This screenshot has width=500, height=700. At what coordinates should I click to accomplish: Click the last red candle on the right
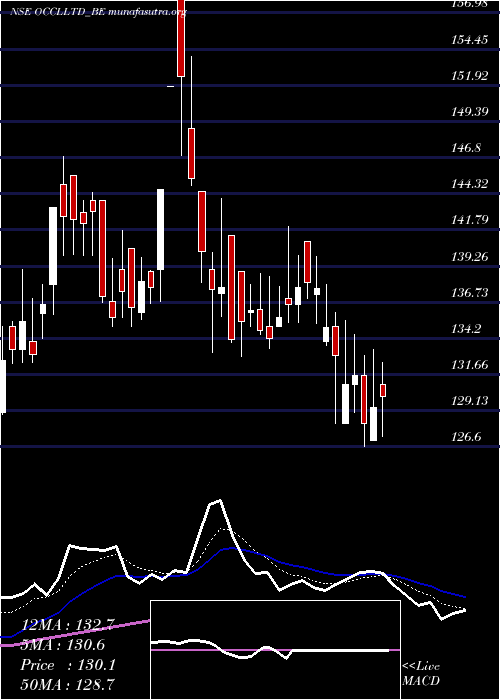[x=383, y=390]
